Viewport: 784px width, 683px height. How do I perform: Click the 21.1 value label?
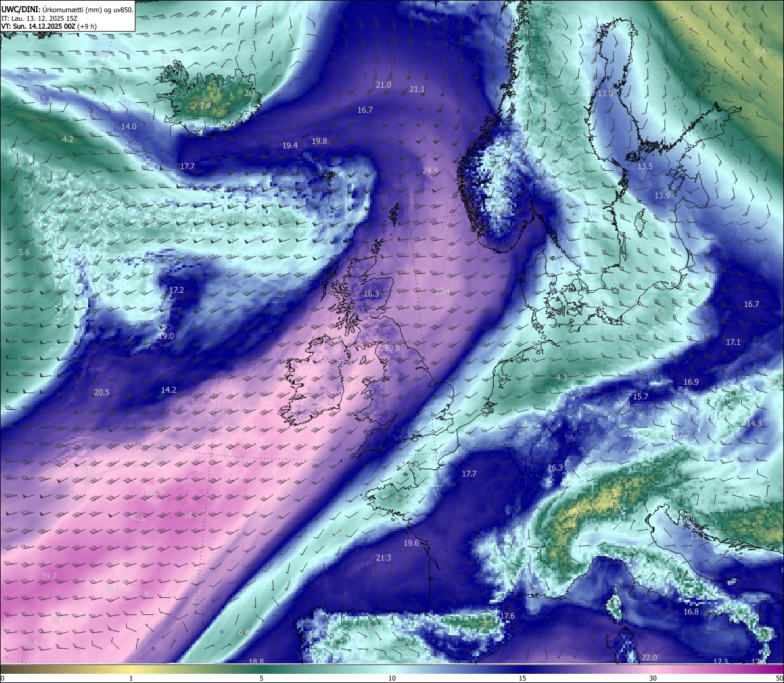(417, 89)
